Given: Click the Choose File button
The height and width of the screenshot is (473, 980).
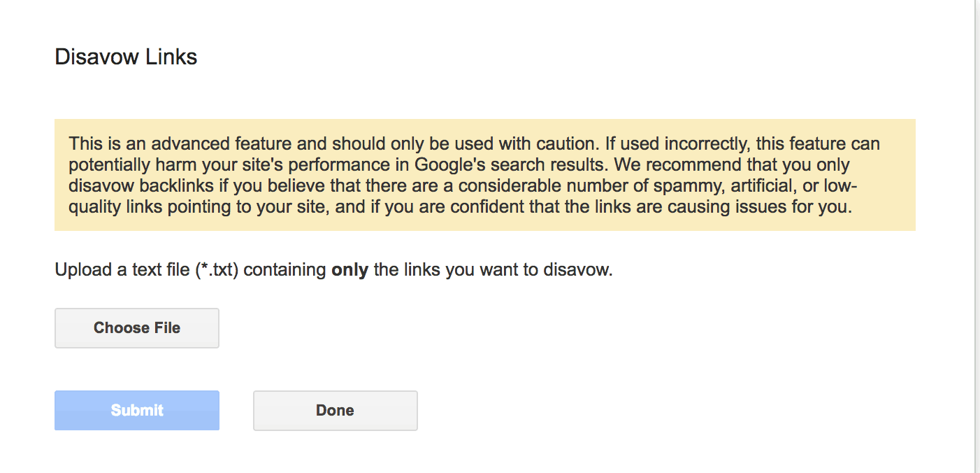Looking at the screenshot, I should [137, 328].
